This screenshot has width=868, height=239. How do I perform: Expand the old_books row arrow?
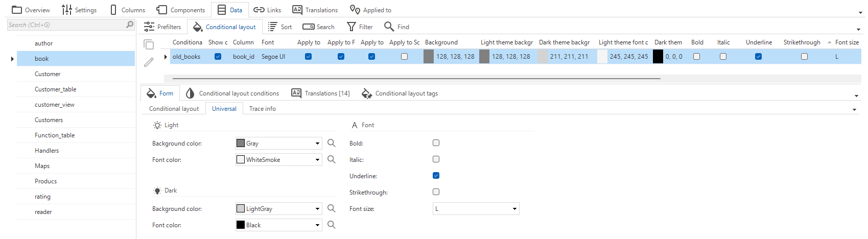pos(166,57)
